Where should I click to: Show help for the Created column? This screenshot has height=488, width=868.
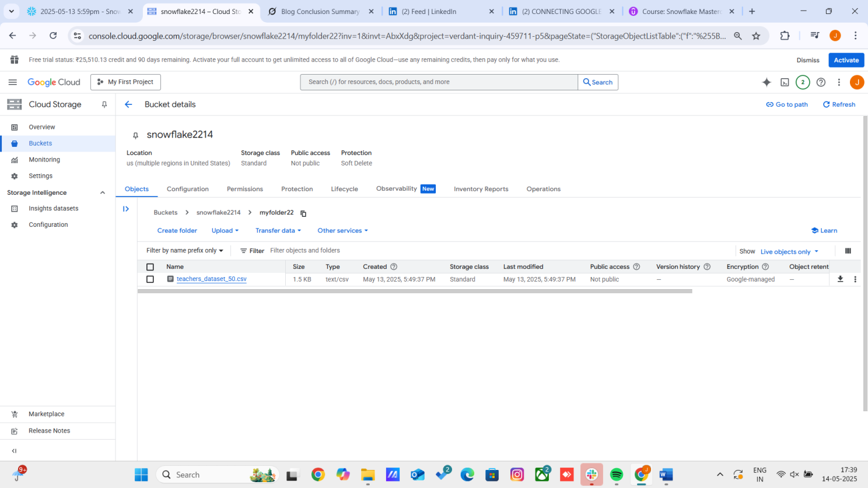point(394,266)
